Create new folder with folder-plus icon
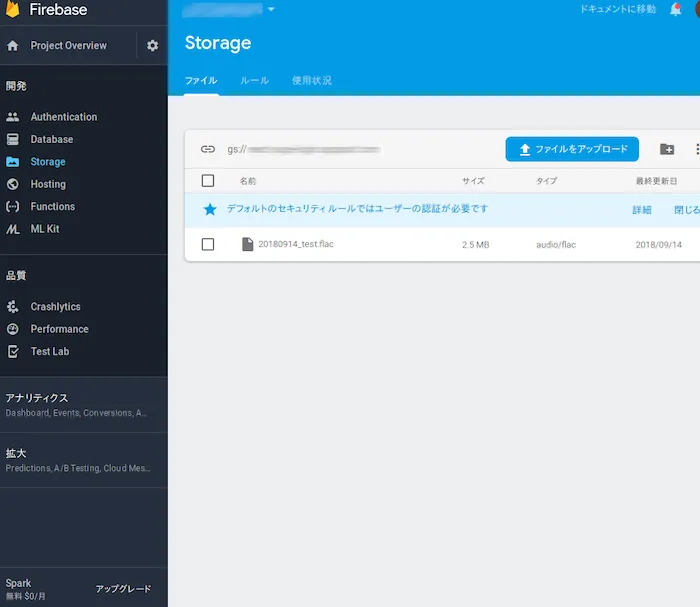The image size is (700, 607). pos(667,149)
